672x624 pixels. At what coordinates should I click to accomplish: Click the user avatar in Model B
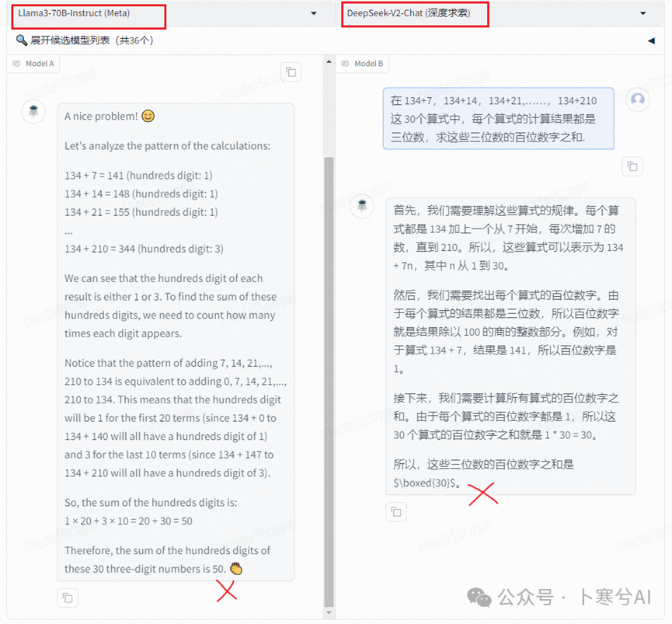[638, 100]
